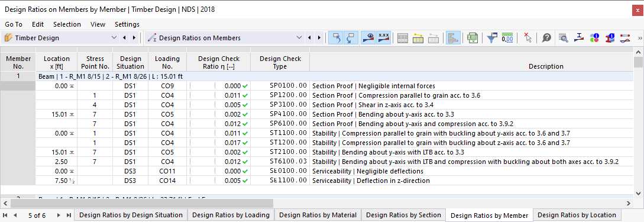Screen dimensions: 644x222
Task: Click the yellow table row select icon
Action: click(418, 38)
